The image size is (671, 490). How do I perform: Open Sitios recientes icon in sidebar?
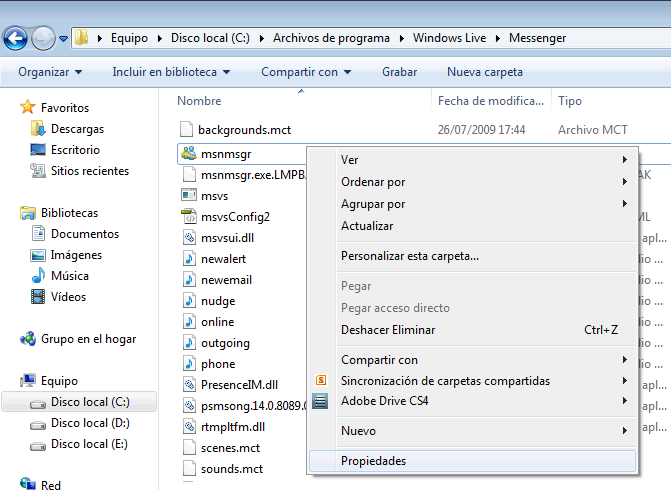[x=38, y=170]
